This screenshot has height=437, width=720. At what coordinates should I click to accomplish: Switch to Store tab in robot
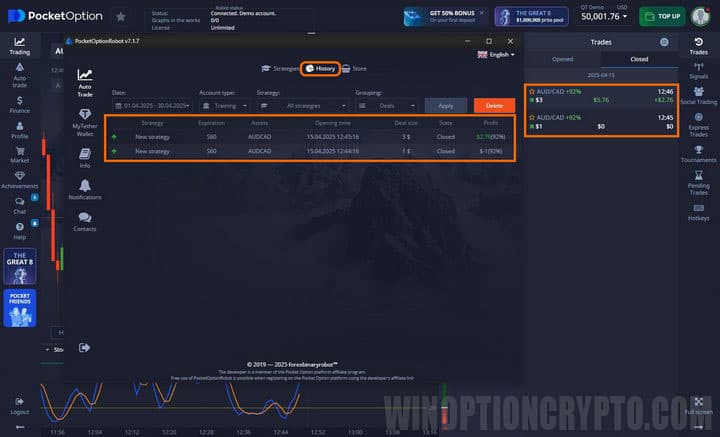pyautogui.click(x=354, y=68)
